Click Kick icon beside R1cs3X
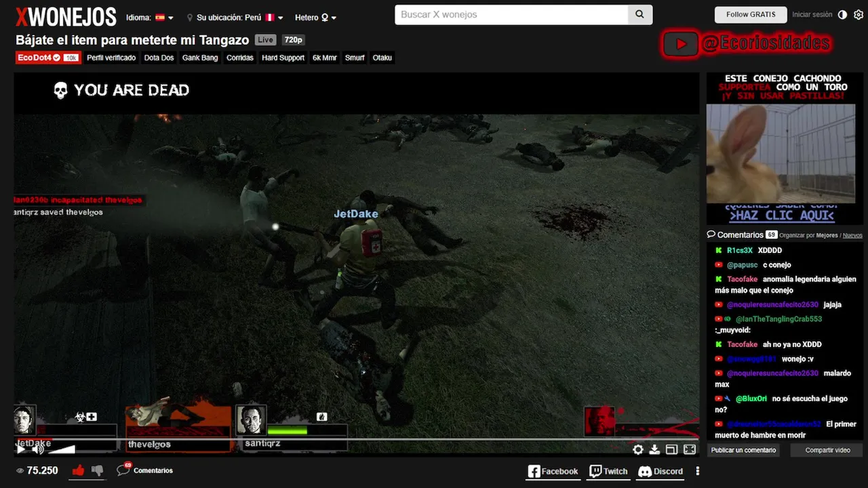868x488 pixels. (x=719, y=250)
